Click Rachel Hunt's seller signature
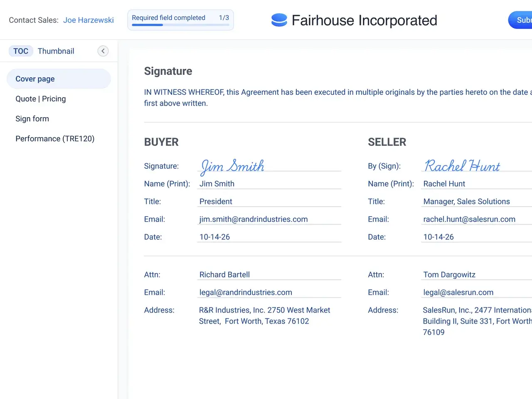This screenshot has width=532, height=399. tap(462, 166)
